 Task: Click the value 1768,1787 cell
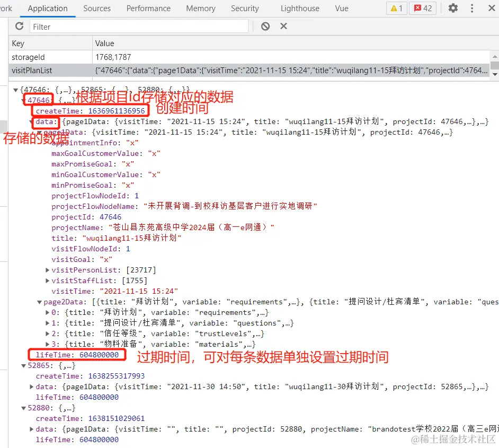pyautogui.click(x=291, y=57)
